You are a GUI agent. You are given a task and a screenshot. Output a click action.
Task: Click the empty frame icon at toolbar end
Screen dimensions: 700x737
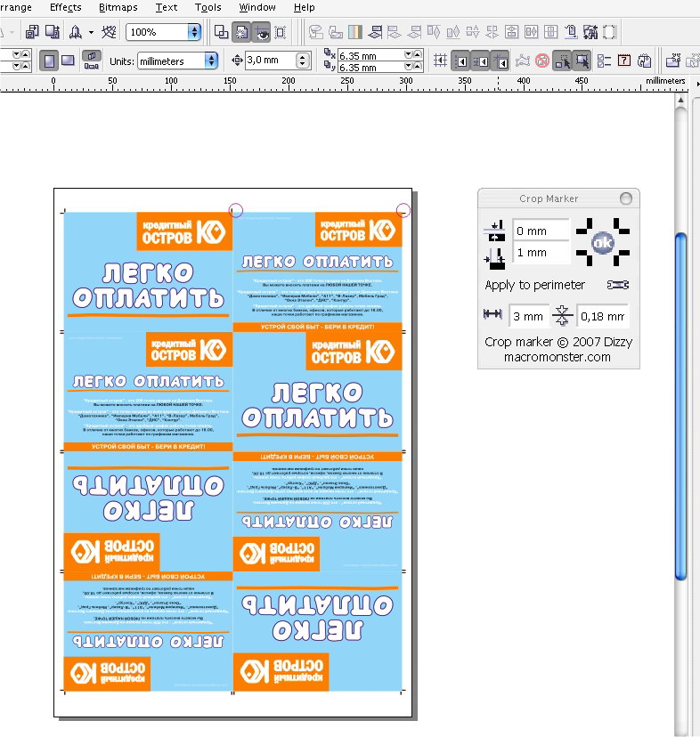pyautogui.click(x=610, y=32)
